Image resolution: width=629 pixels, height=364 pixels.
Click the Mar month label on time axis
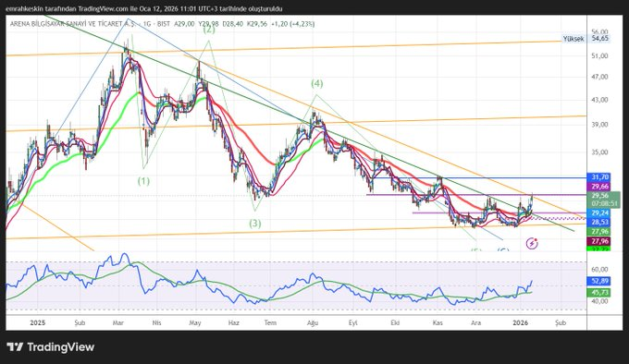pos(118,322)
